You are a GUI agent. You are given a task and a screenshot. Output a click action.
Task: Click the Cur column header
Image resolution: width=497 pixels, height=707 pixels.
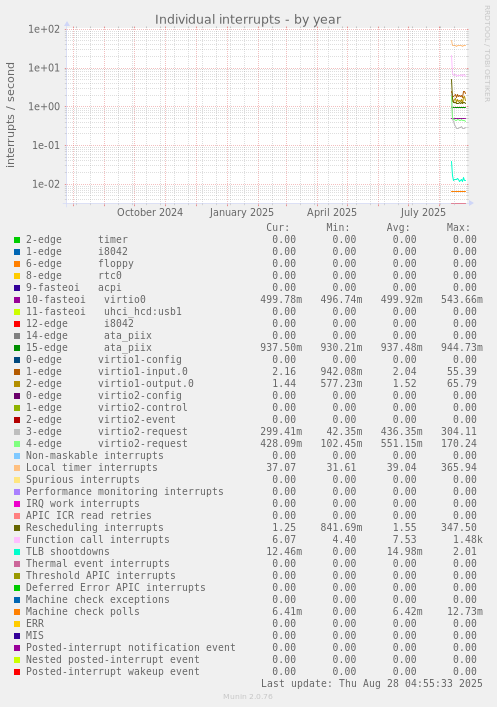click(278, 228)
